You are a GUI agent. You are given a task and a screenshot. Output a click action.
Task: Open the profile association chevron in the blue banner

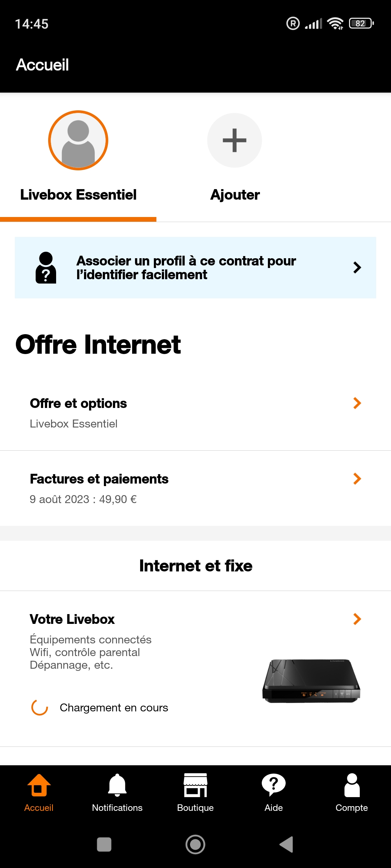coord(357,268)
